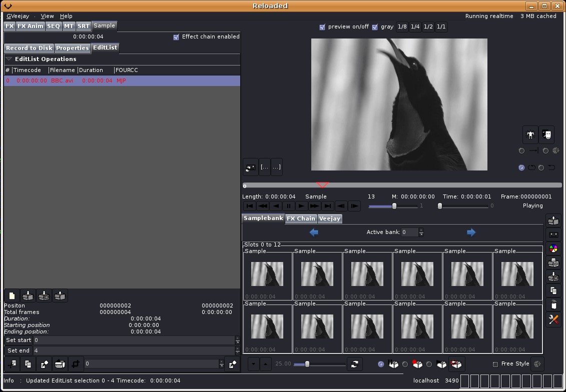Click the wrench and screwdriver settings icon
This screenshot has width=566, height=392.
[553, 320]
